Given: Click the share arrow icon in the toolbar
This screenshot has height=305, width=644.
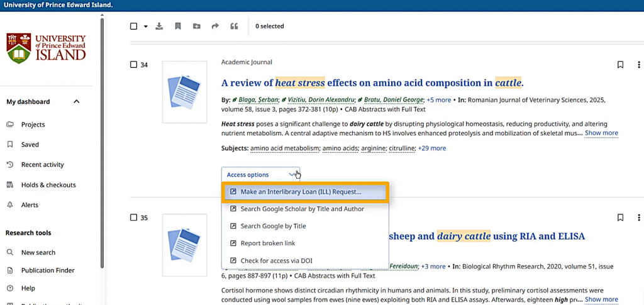Looking at the screenshot, I should tap(215, 26).
